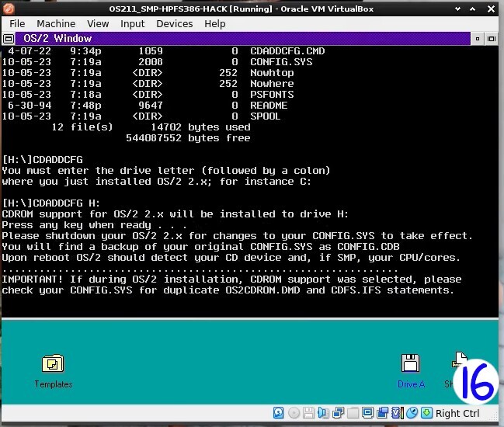The width and height of the screenshot is (504, 427).
Task: Click the audio status icon
Action: click(323, 413)
